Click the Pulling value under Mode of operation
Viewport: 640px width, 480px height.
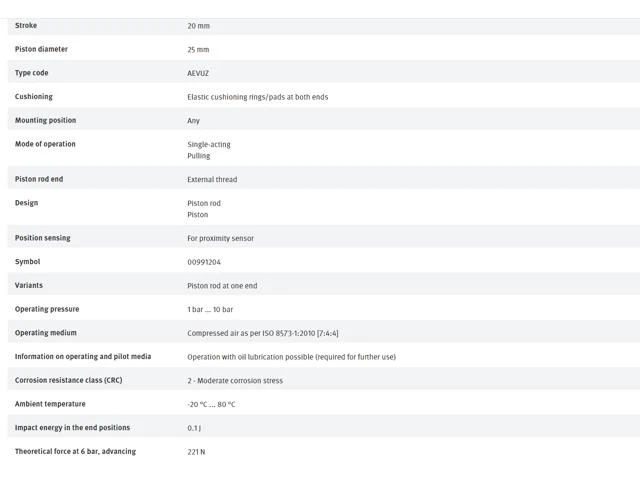(198, 156)
